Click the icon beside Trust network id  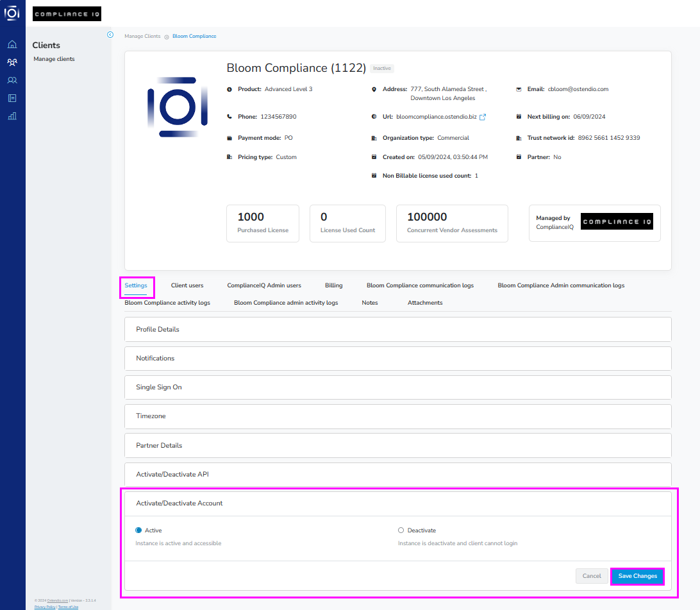[x=519, y=138]
